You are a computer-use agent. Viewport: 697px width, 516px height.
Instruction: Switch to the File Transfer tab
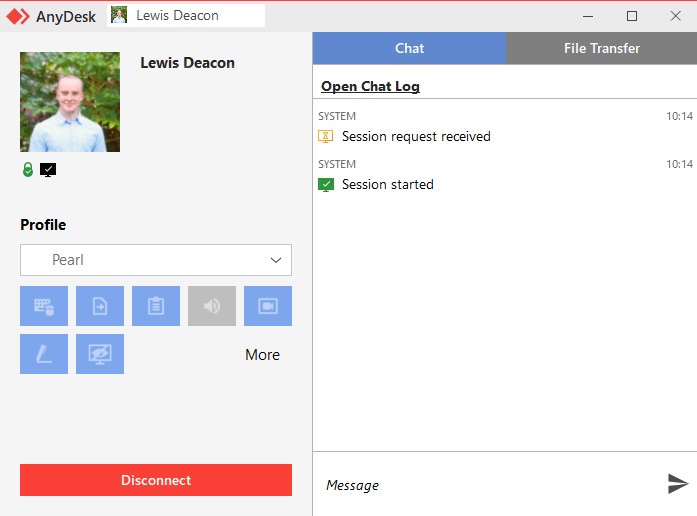pos(601,48)
